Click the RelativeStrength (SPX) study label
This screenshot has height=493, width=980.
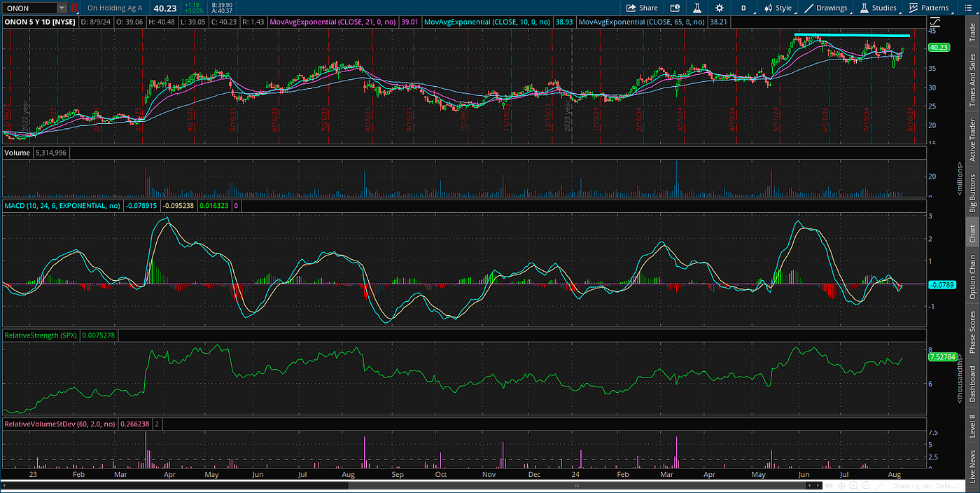tap(41, 336)
